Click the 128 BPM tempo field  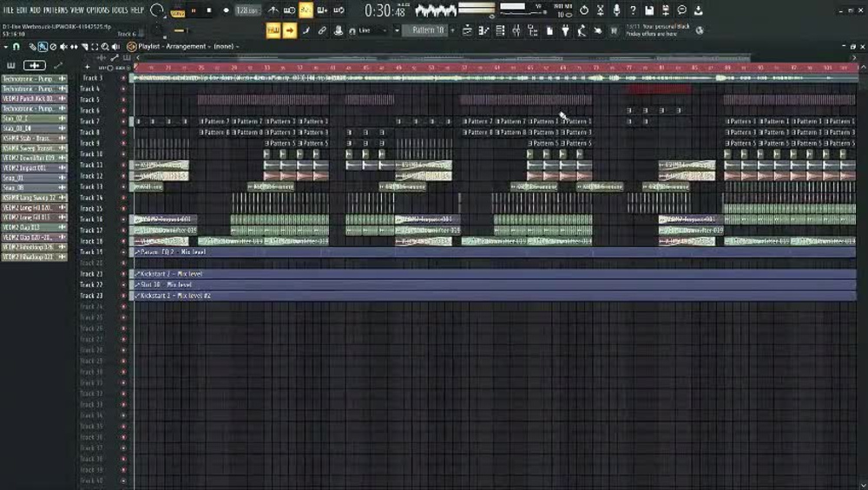pyautogui.click(x=247, y=10)
